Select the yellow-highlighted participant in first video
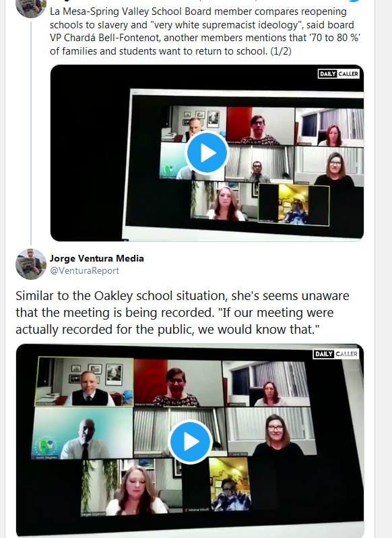Screen dimensions: 392x538 [294, 205]
